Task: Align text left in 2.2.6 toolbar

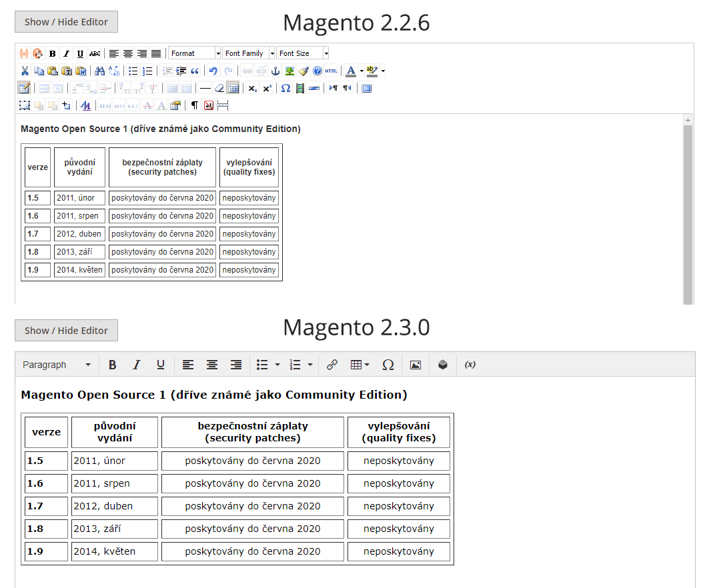Action: pyautogui.click(x=114, y=53)
